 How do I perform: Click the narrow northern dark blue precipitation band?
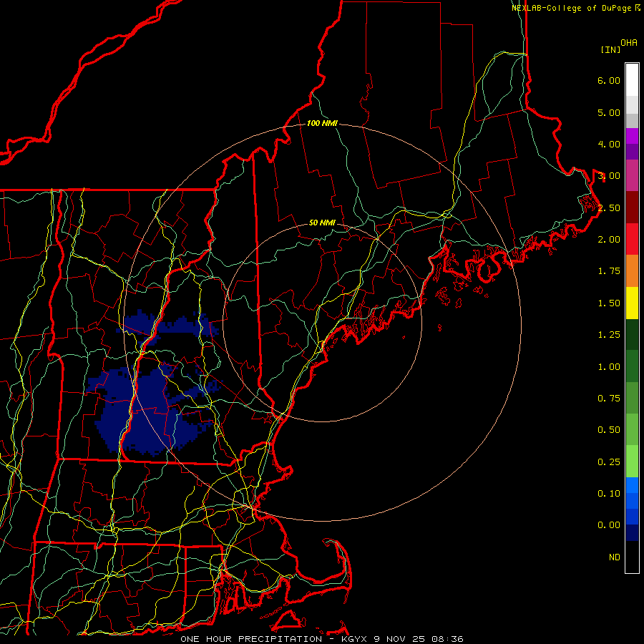(x=168, y=326)
